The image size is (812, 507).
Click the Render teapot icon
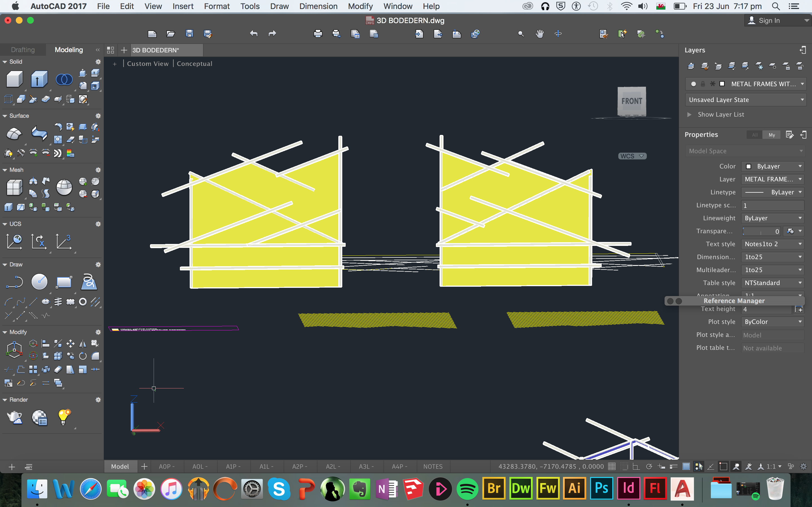[x=14, y=417]
